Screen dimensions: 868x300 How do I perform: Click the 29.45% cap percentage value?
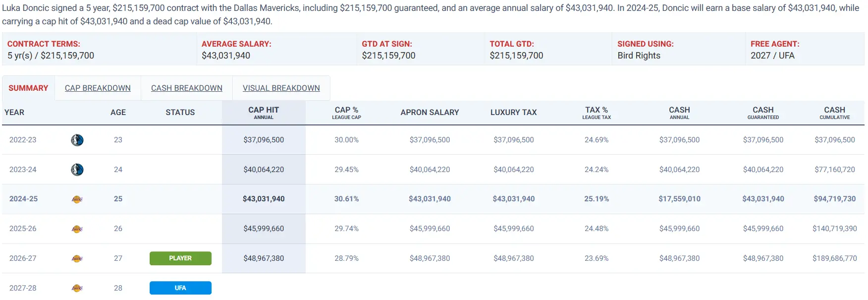coord(346,170)
